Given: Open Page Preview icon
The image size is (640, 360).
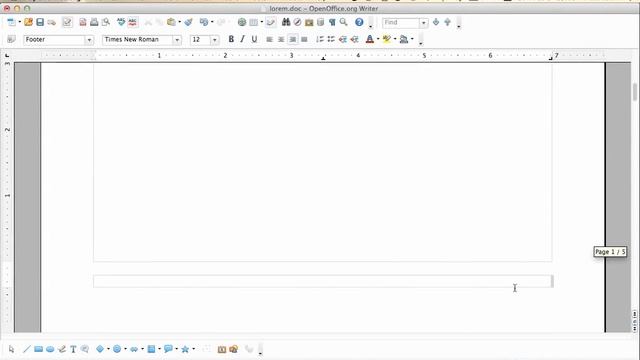Looking at the screenshot, I should coord(106,22).
